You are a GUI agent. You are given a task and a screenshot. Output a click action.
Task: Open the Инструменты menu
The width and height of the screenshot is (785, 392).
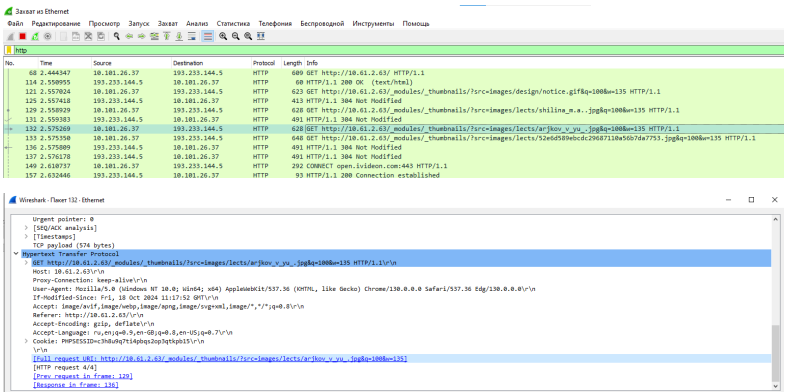(x=373, y=24)
